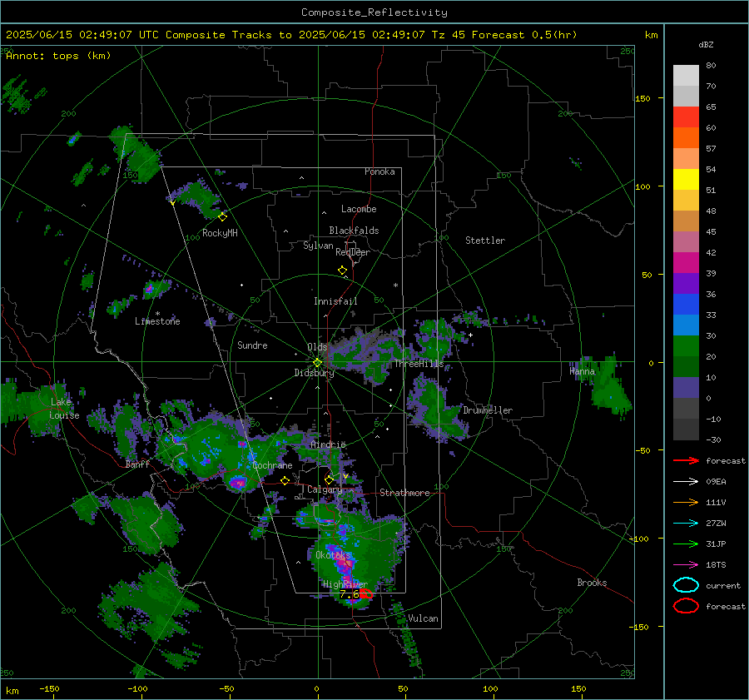The width and height of the screenshot is (749, 700).
Task: Pick the 39 dBZ purple swatch
Action: pyautogui.click(x=686, y=284)
